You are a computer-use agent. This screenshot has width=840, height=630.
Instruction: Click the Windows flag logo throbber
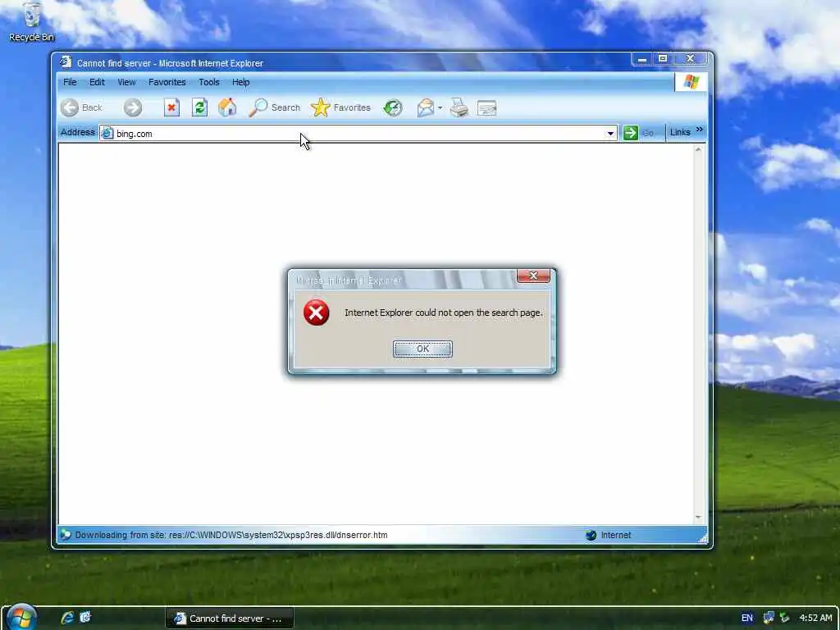point(691,82)
